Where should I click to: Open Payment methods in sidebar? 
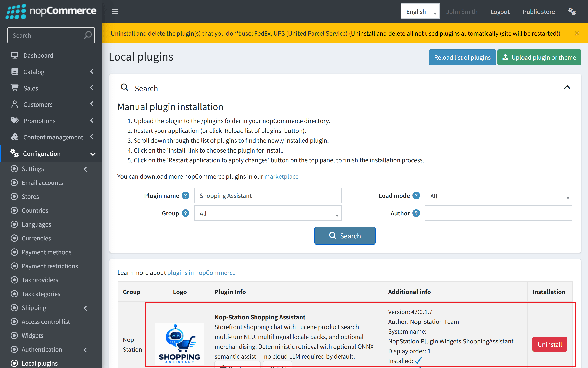[47, 252]
